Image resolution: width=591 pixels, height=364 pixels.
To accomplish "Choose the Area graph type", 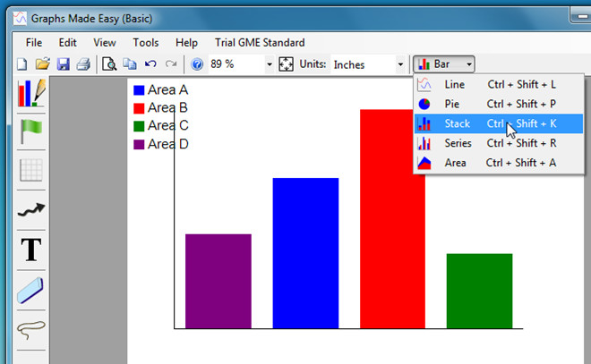I will (499, 163).
